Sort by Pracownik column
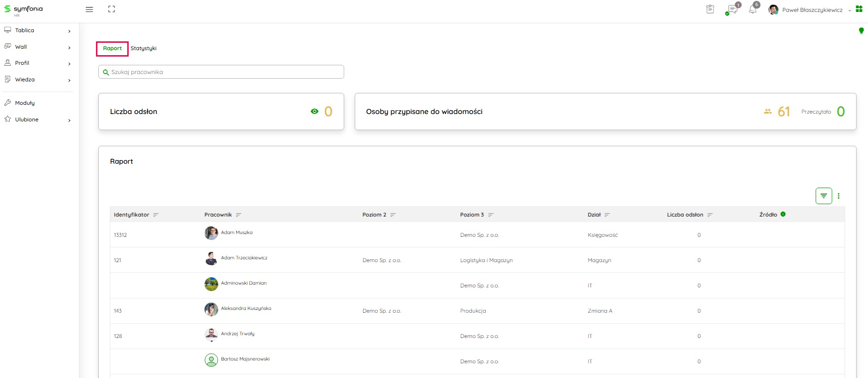 click(238, 215)
